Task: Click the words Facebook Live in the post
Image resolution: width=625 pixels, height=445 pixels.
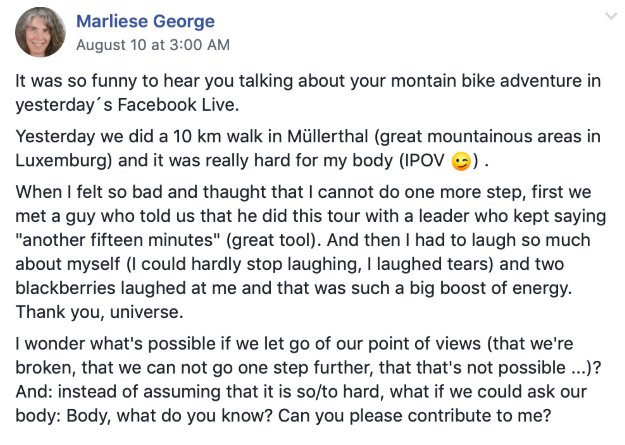Action: [x=177, y=105]
